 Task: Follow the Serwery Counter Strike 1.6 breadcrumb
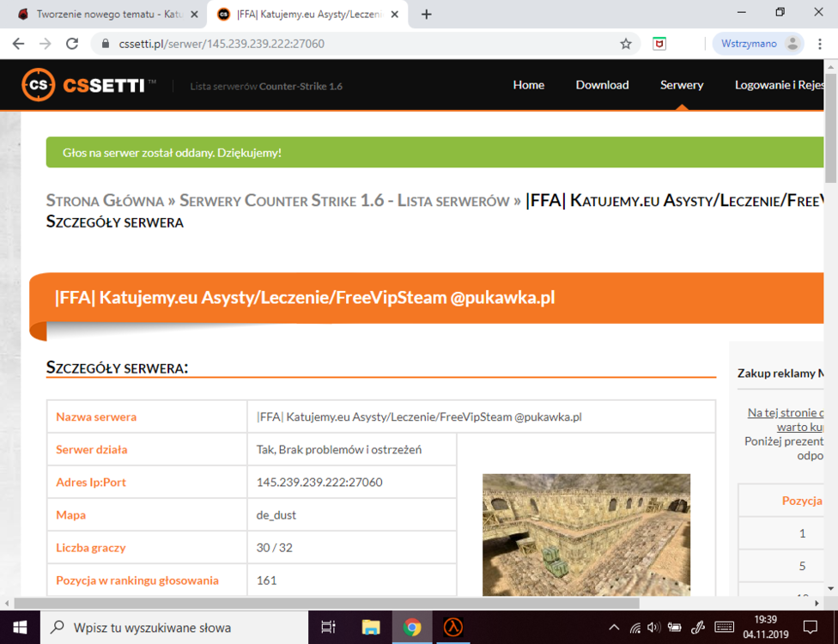coord(344,200)
